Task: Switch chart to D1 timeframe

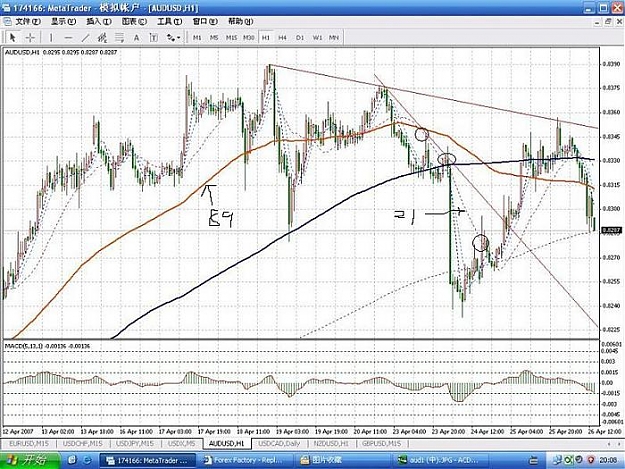Action: [x=300, y=37]
